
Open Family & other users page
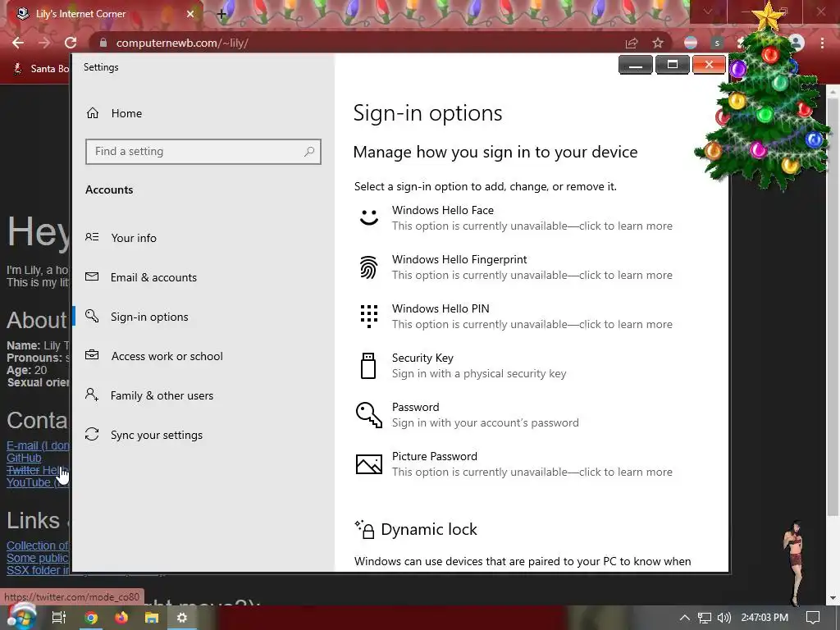pyautogui.click(x=162, y=395)
